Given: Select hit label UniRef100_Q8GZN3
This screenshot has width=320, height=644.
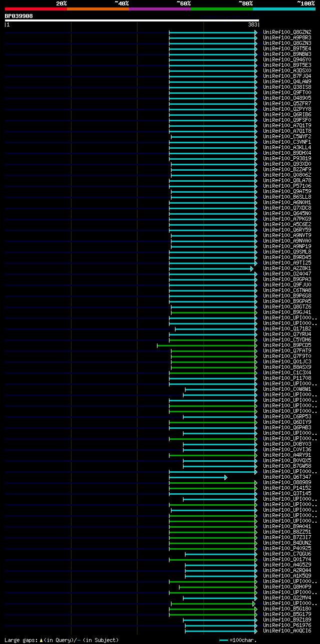Looking at the screenshot, I should coord(287,43).
